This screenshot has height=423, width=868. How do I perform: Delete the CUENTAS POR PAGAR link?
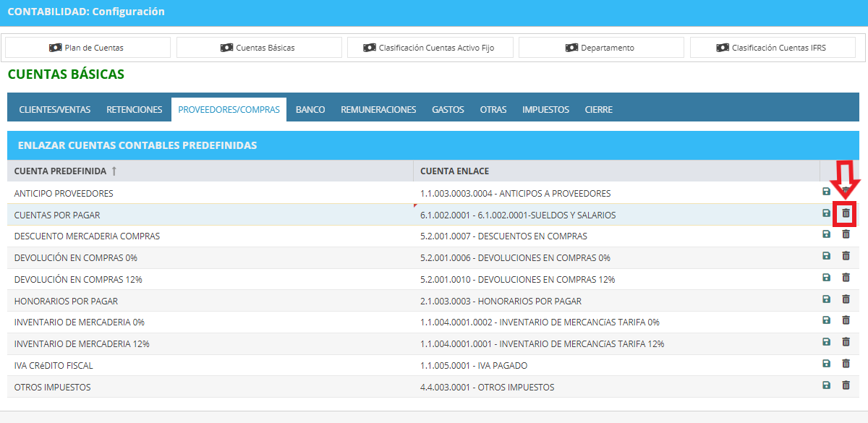pos(846,213)
